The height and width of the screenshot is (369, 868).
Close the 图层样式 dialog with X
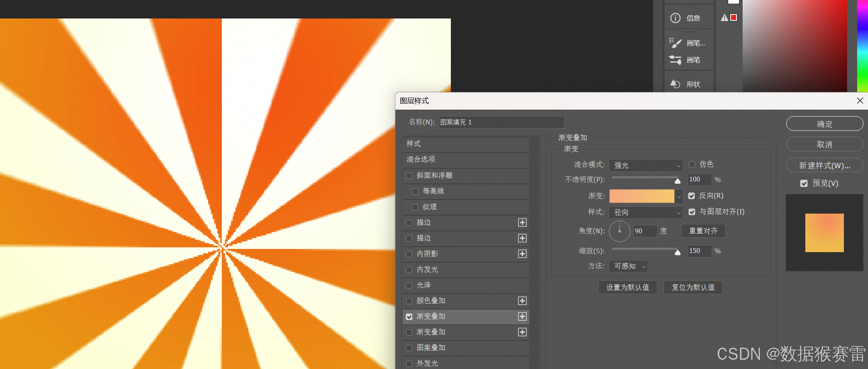click(x=860, y=101)
